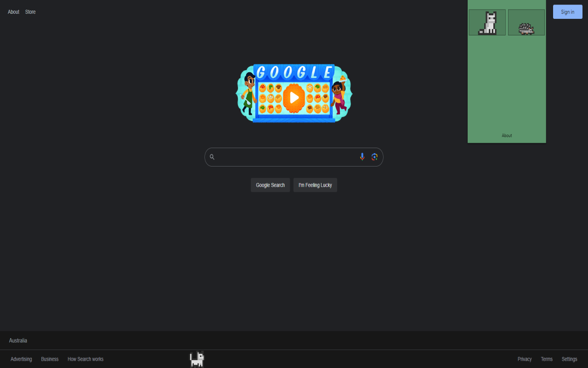588x368 pixels.
Task: Focus the Google search text field
Action: coord(294,157)
